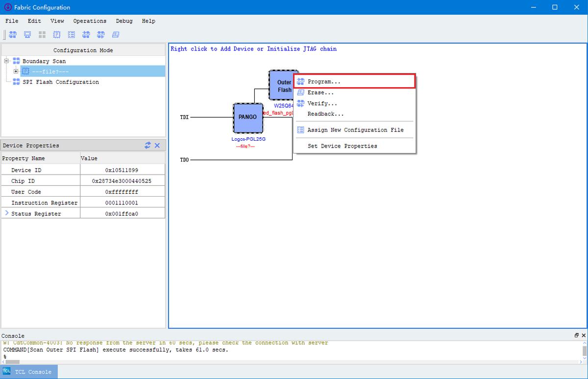Select Instruction Register value 0001110001
The width and height of the screenshot is (588, 379).
122,202
